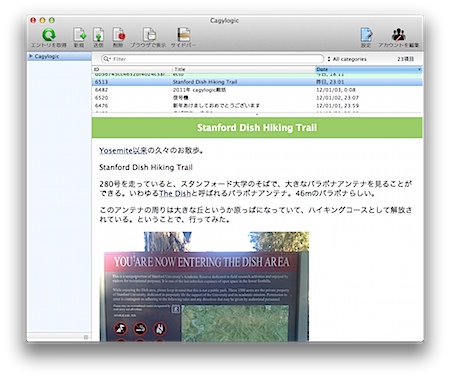450x378 pixels.
Task: Click the sidebar resize grip at bottom
Action: [x=86, y=337]
